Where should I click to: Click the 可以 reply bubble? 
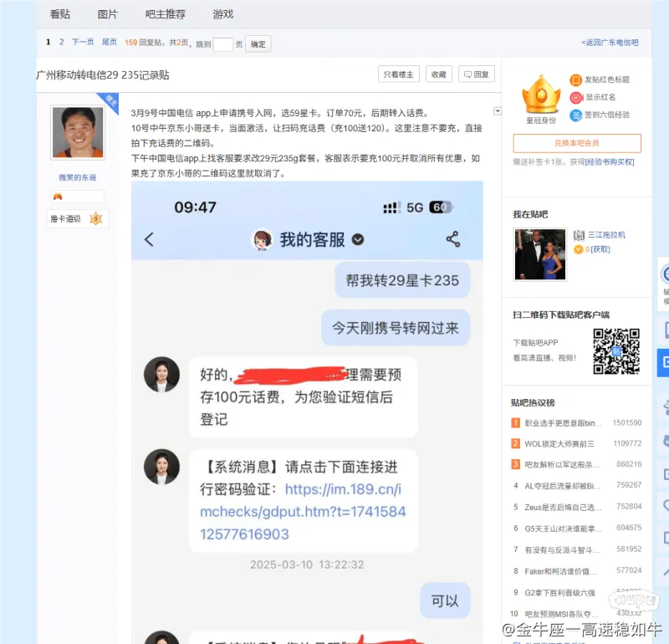tap(445, 601)
